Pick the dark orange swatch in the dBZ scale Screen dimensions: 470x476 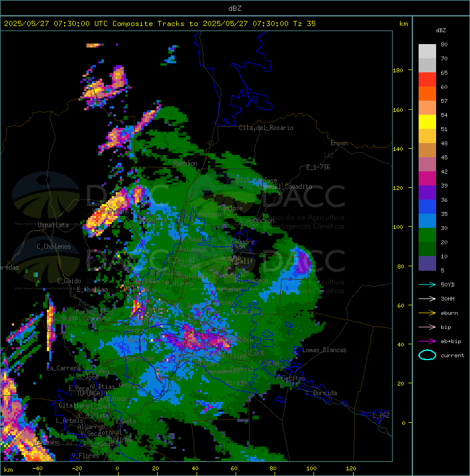pos(427,93)
